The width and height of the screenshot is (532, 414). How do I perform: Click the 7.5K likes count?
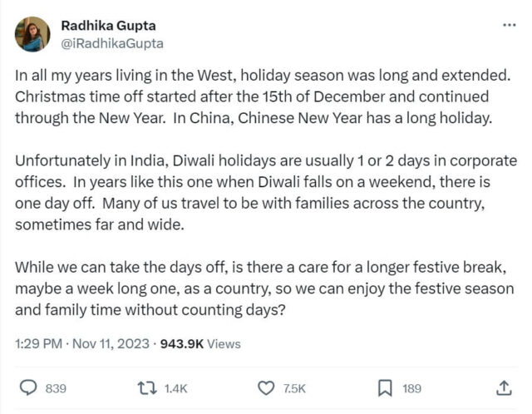coord(294,388)
